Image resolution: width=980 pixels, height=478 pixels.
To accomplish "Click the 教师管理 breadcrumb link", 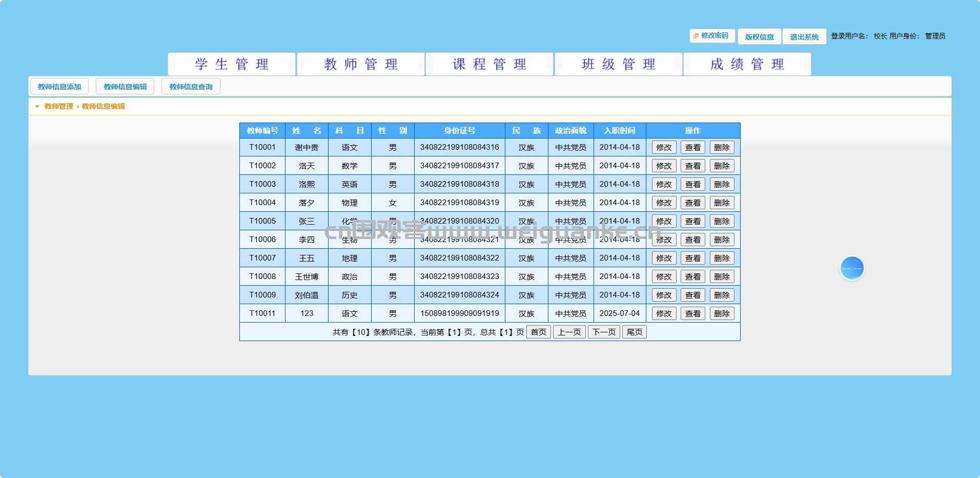I will pos(58,106).
